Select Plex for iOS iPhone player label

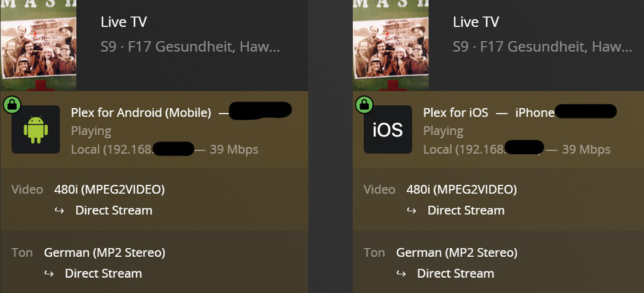point(489,112)
